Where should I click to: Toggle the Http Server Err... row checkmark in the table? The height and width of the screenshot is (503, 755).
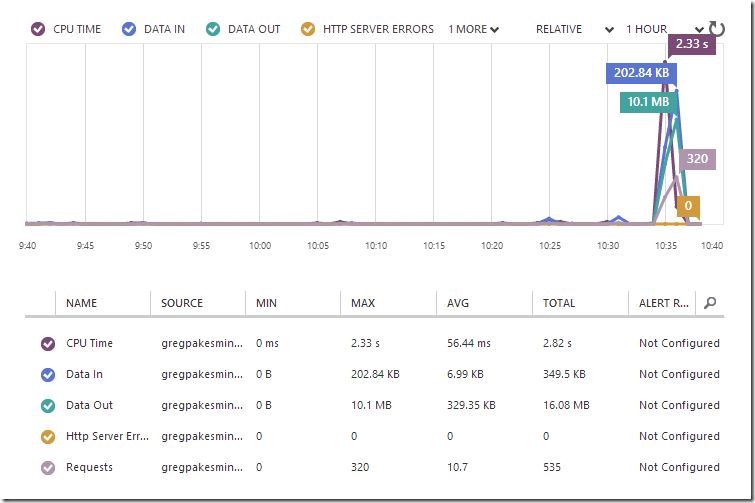[48, 437]
